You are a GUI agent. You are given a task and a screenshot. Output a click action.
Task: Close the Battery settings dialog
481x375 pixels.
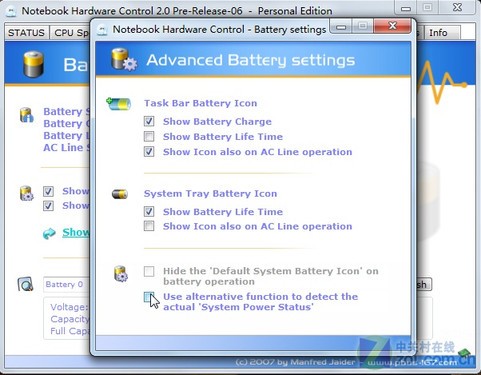393,26
